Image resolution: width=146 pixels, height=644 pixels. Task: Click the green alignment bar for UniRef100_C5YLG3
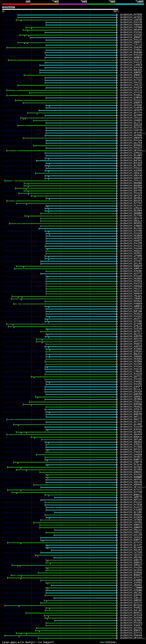(61, 180)
